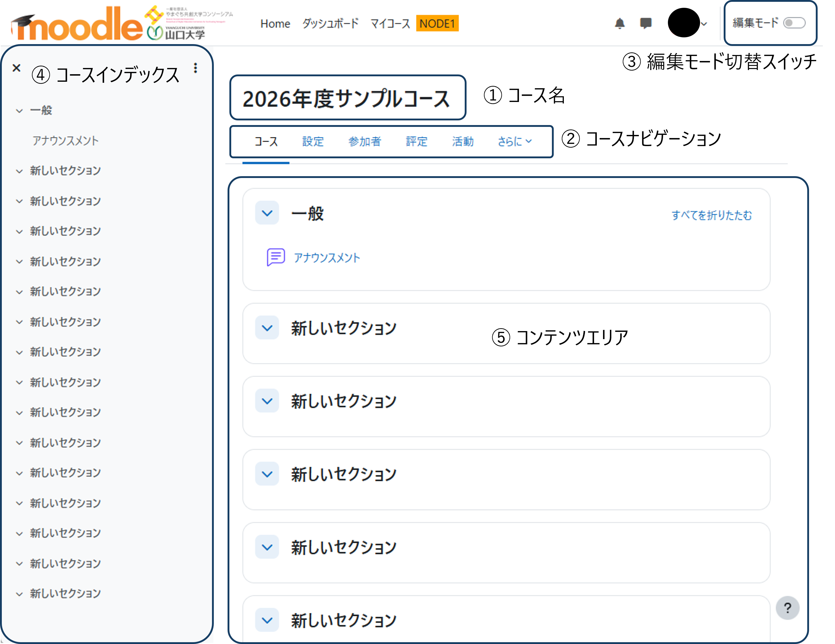Image resolution: width=835 pixels, height=644 pixels.
Task: Open the アナウンスメント link in content area
Action: [x=327, y=257]
